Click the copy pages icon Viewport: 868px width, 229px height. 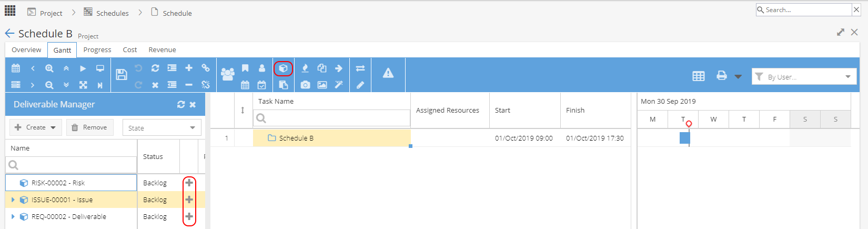point(322,68)
